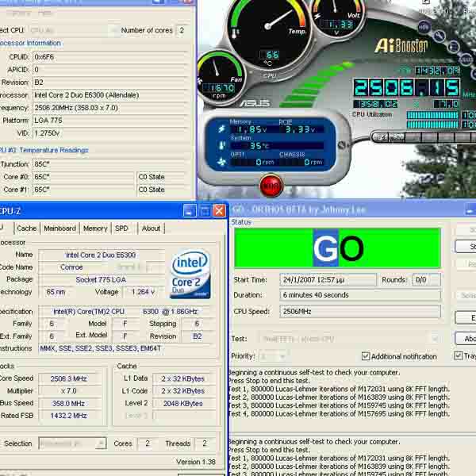Switch to the Mainboard tab in CPU-Z
The width and height of the screenshot is (476, 476).
(x=59, y=228)
